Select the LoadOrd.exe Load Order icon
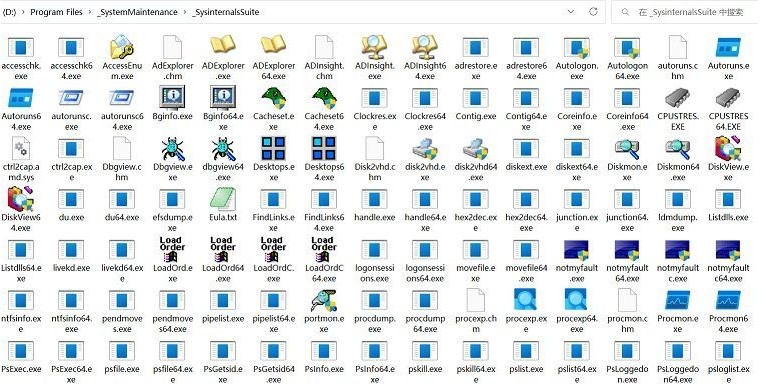The height and width of the screenshot is (384, 766). [172, 250]
